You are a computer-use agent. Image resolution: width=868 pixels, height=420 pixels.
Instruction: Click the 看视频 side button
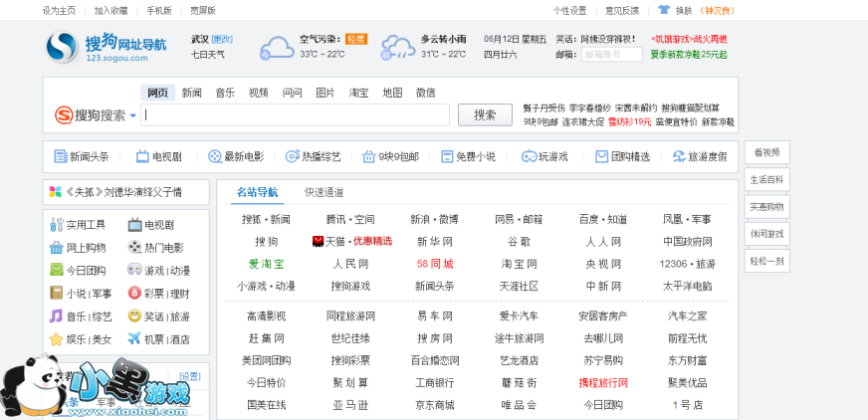click(766, 152)
